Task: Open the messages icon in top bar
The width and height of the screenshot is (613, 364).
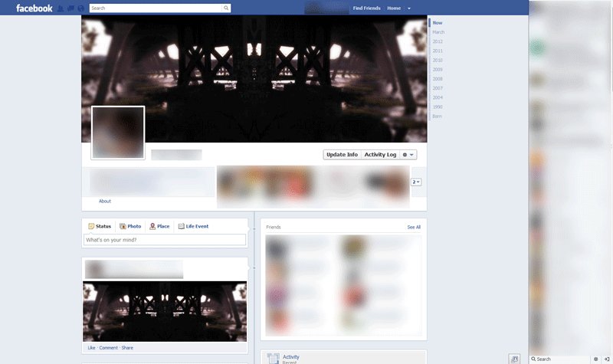Action: click(x=70, y=8)
